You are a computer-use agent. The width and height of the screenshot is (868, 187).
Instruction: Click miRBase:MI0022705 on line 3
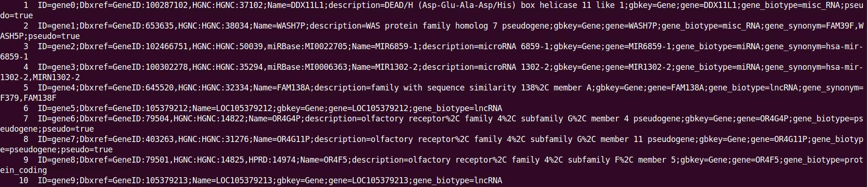(307, 46)
